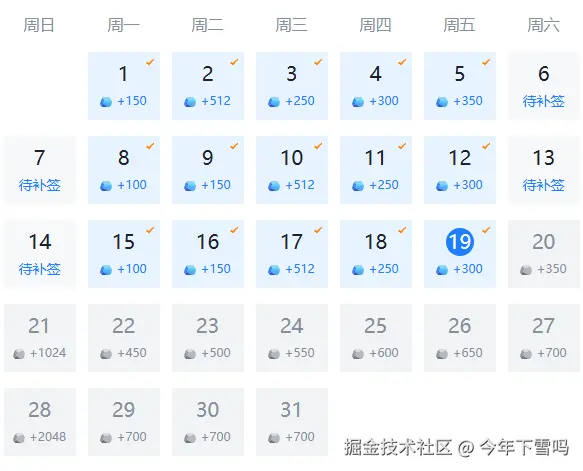Viewport: 583px width, 471px height.
Task: Click the +600 reward on day 25
Action: [x=384, y=353]
